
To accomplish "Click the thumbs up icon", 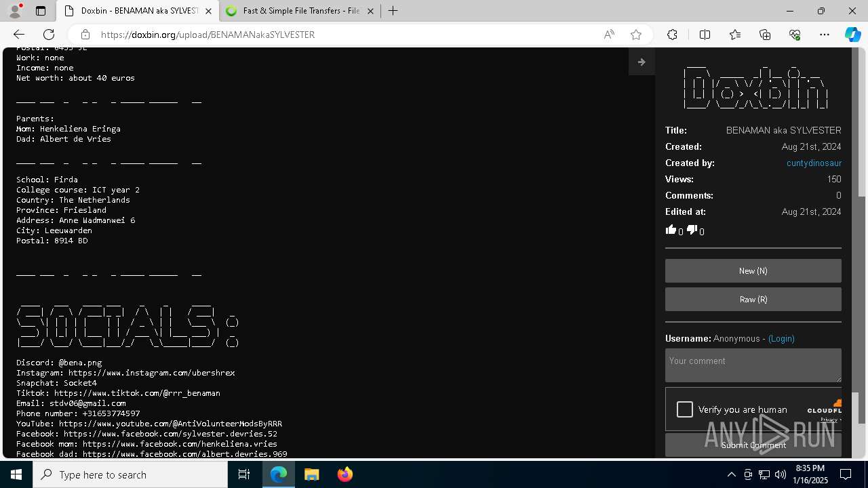I will coord(671,230).
